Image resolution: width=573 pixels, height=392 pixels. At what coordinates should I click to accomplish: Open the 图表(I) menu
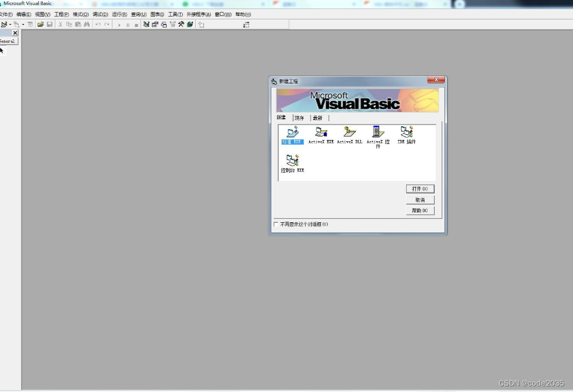(157, 14)
